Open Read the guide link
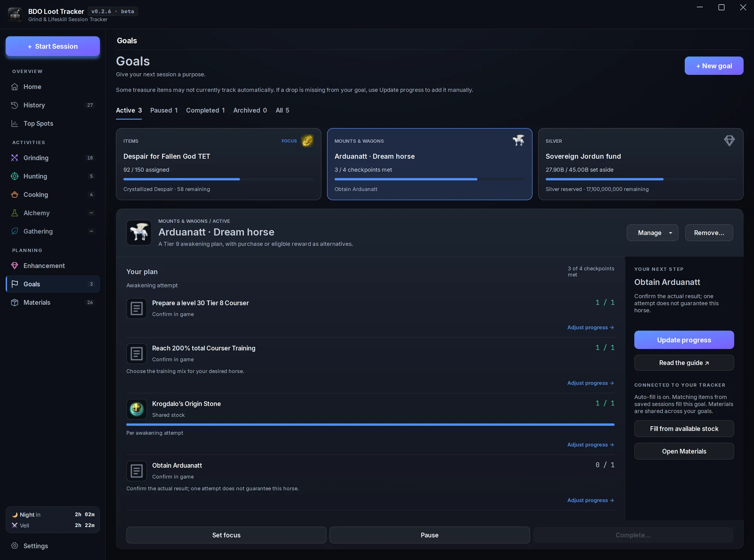754x560 pixels. tap(684, 363)
